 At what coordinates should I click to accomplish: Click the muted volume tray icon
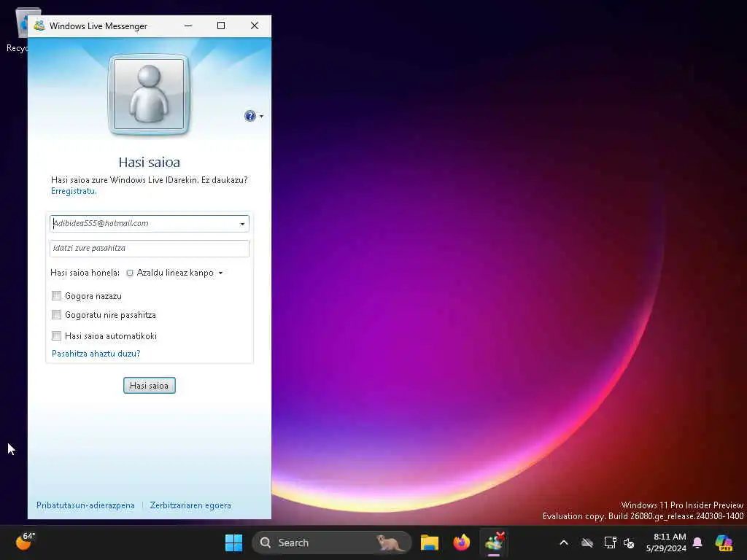629,542
